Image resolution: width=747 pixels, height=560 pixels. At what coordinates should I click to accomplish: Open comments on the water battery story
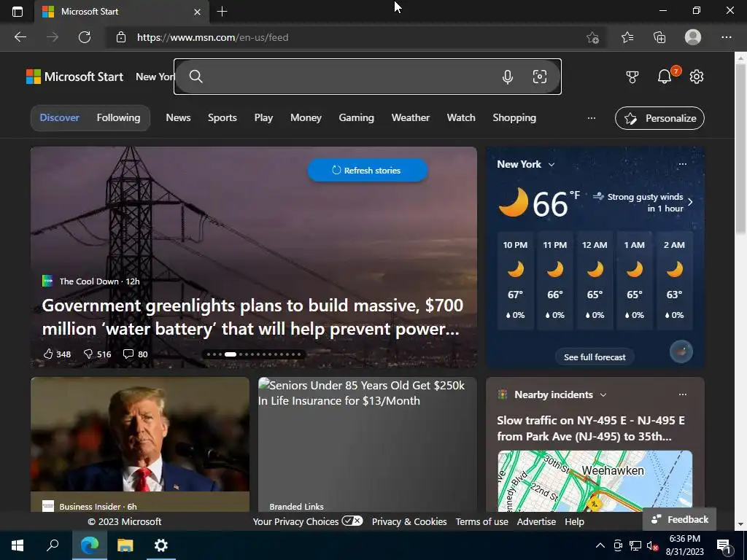point(135,354)
